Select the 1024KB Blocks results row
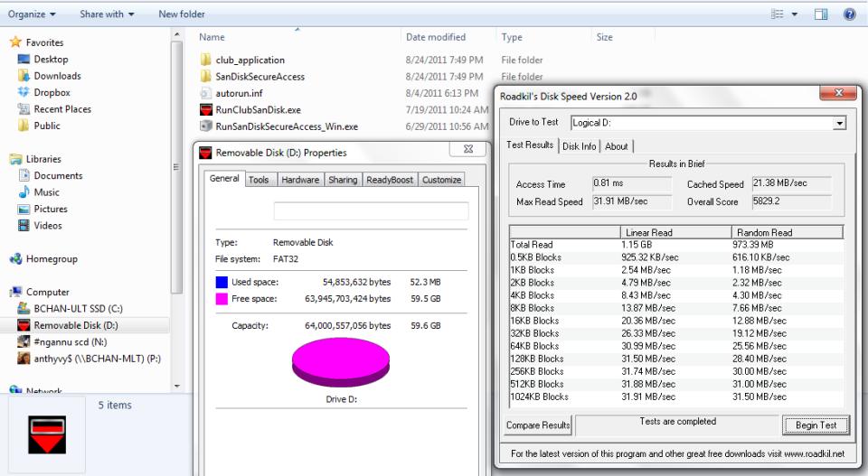 pyautogui.click(x=676, y=397)
